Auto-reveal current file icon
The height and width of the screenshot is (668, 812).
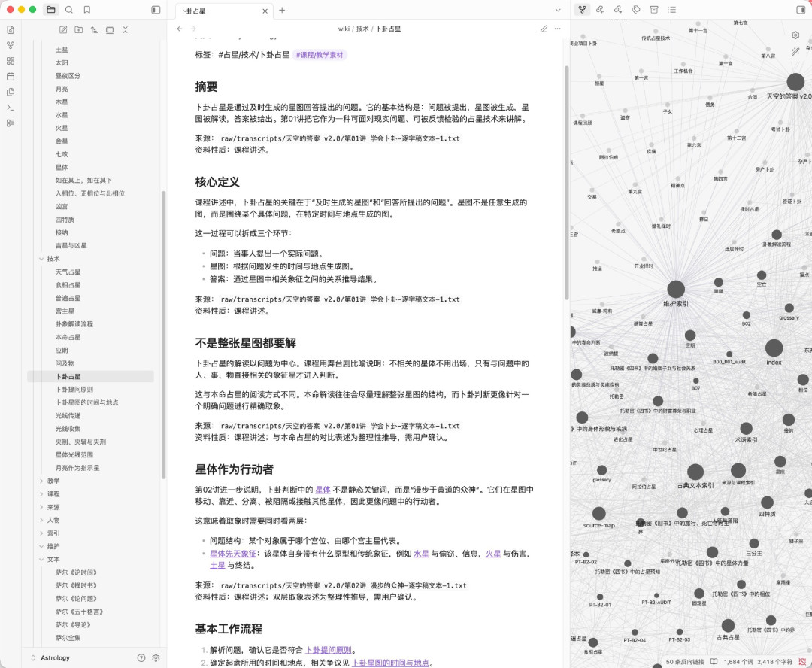click(x=110, y=29)
